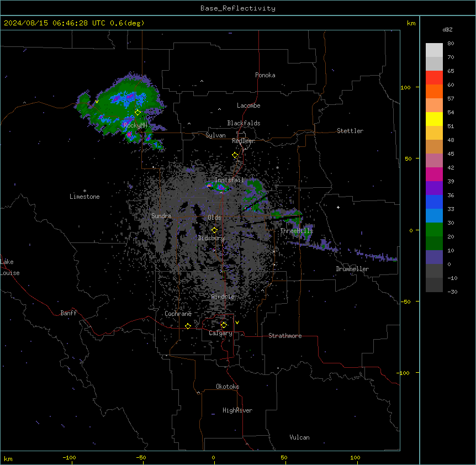Click the Lake Louise label
The height and width of the screenshot is (465, 476).
pos(10,267)
